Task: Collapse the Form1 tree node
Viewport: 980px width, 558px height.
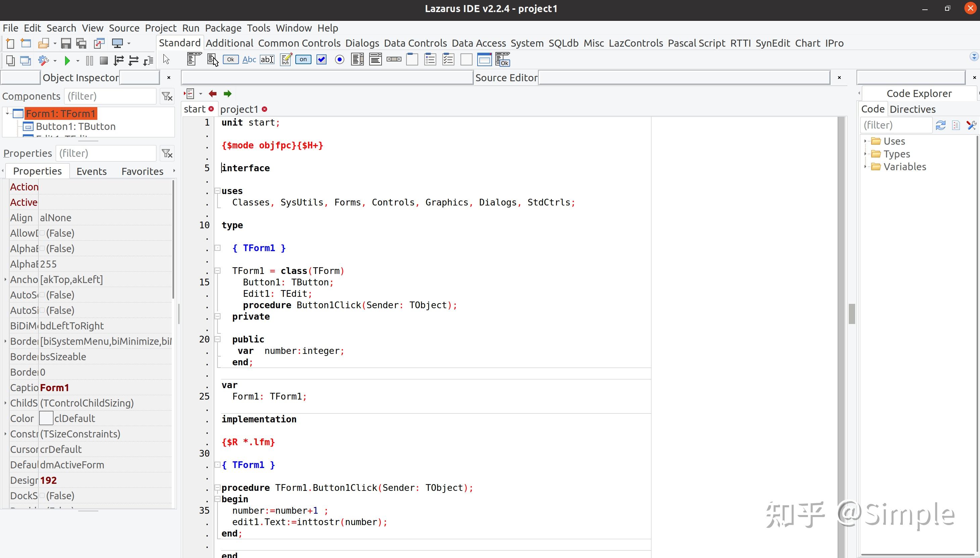Action: point(7,113)
